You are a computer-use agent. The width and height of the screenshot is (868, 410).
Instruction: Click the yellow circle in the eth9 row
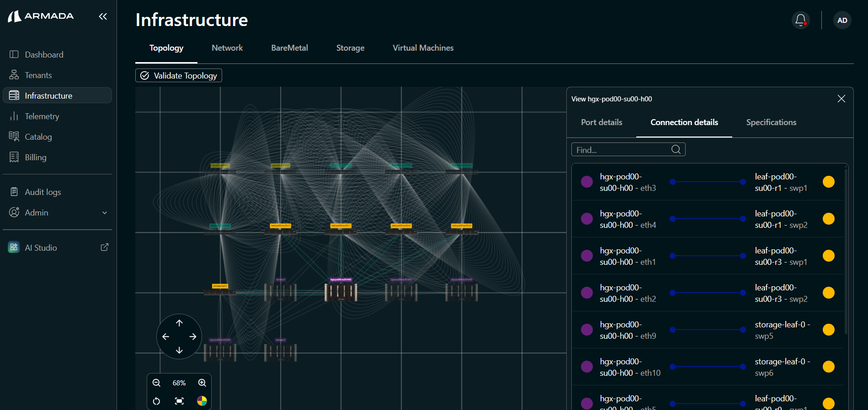click(829, 330)
